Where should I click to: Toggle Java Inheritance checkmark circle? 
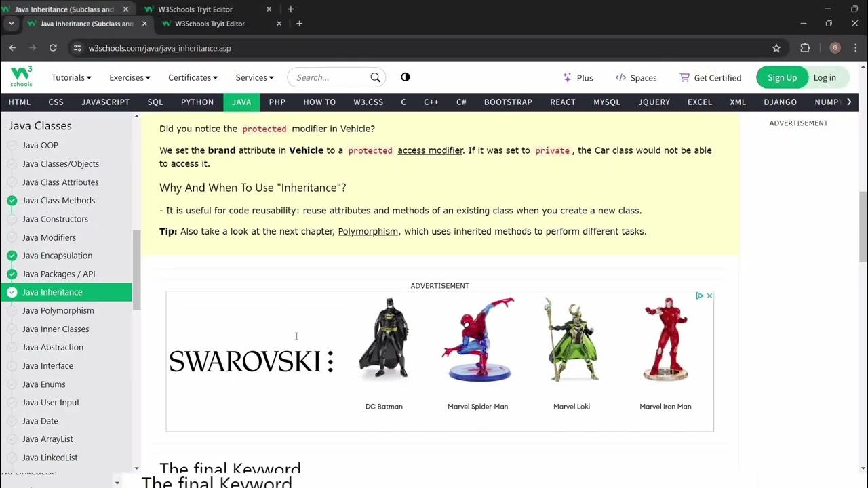pyautogui.click(x=12, y=292)
